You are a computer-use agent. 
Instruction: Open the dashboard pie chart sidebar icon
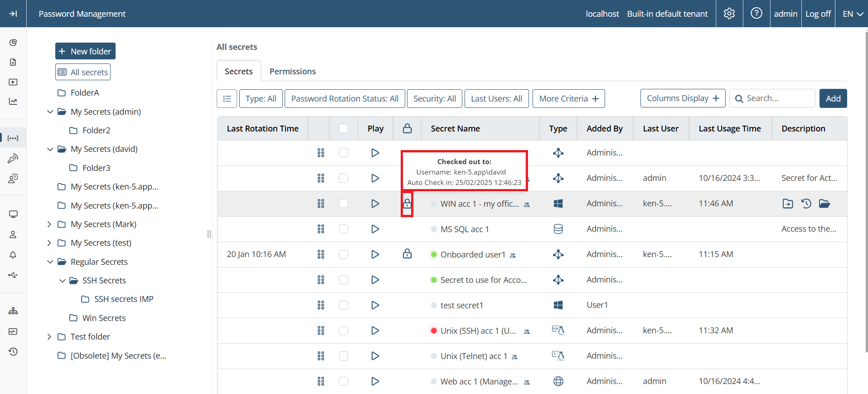pyautogui.click(x=13, y=42)
